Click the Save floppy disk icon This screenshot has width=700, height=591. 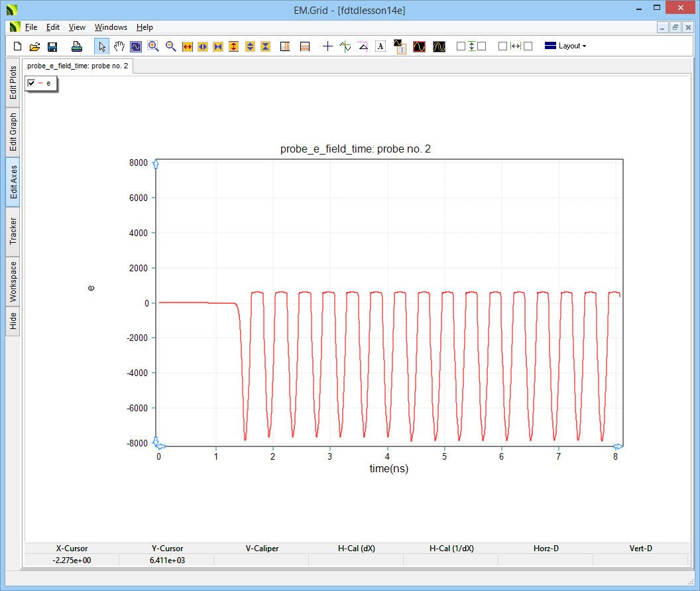[52, 46]
